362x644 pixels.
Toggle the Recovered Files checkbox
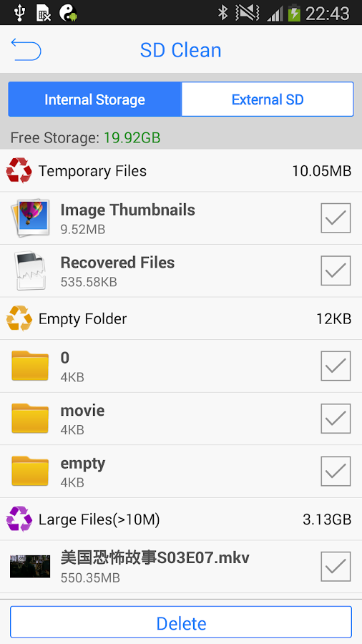tap(336, 270)
